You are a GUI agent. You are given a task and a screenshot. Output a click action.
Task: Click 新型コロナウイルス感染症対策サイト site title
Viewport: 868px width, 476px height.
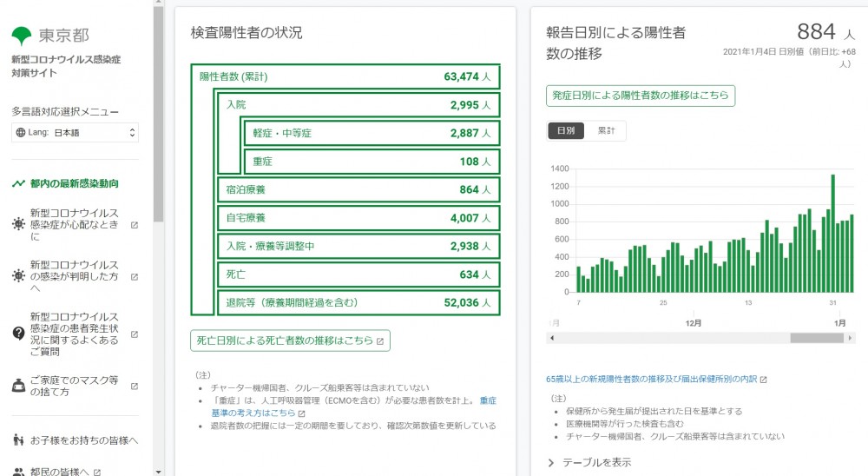(66, 66)
